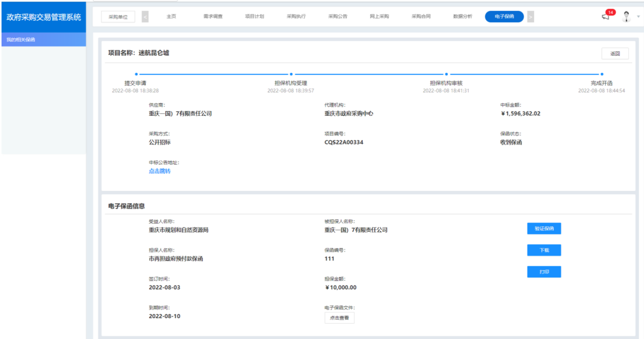
Task: Open the 采购执行 tab
Action: coord(296,16)
